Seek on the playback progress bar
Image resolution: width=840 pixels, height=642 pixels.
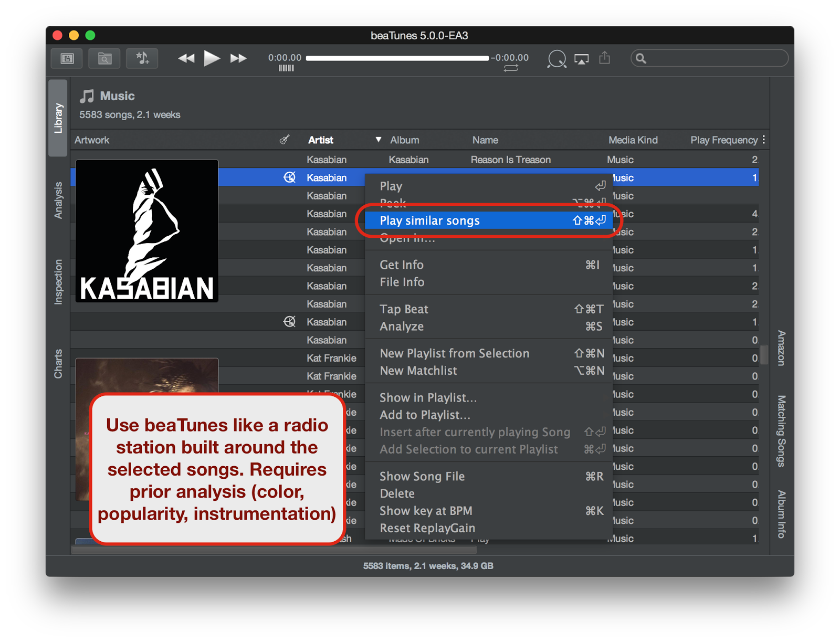pos(397,58)
